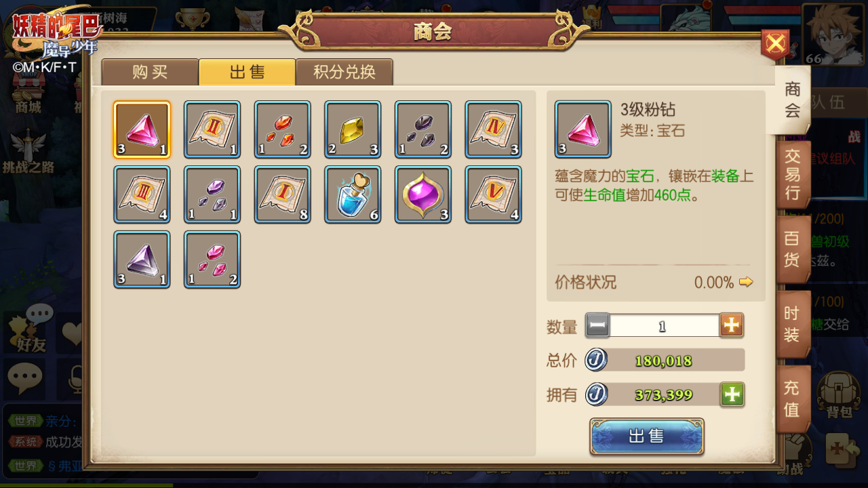
Task: Select the purple triangular level-3 gem
Action: coord(142,260)
